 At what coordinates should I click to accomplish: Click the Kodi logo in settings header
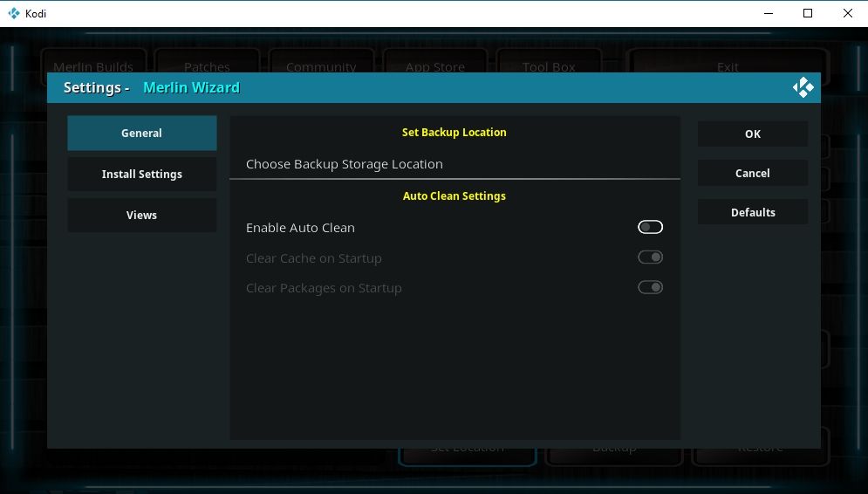tap(803, 87)
